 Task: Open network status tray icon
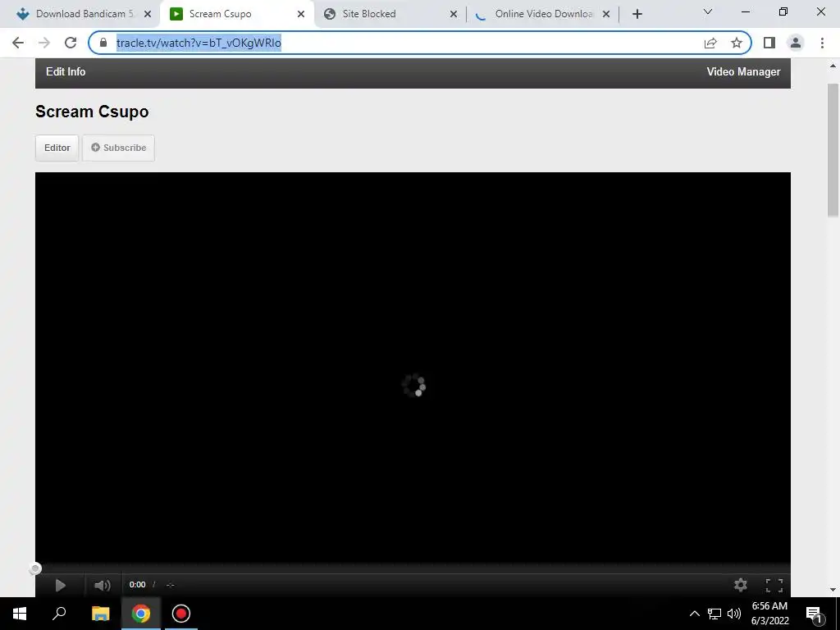pos(714,614)
